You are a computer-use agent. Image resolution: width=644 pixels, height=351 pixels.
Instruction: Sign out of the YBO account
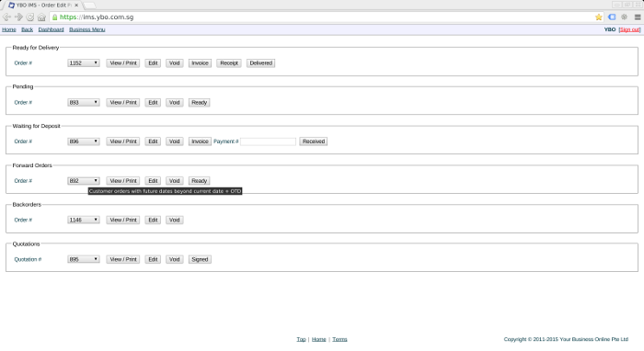point(629,29)
